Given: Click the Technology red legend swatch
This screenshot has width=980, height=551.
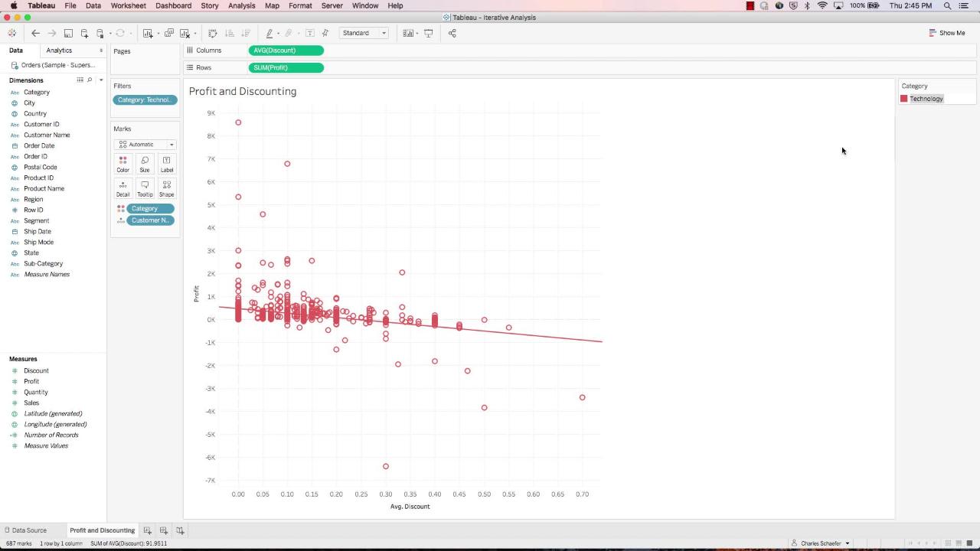Looking at the screenshot, I should click(x=904, y=99).
